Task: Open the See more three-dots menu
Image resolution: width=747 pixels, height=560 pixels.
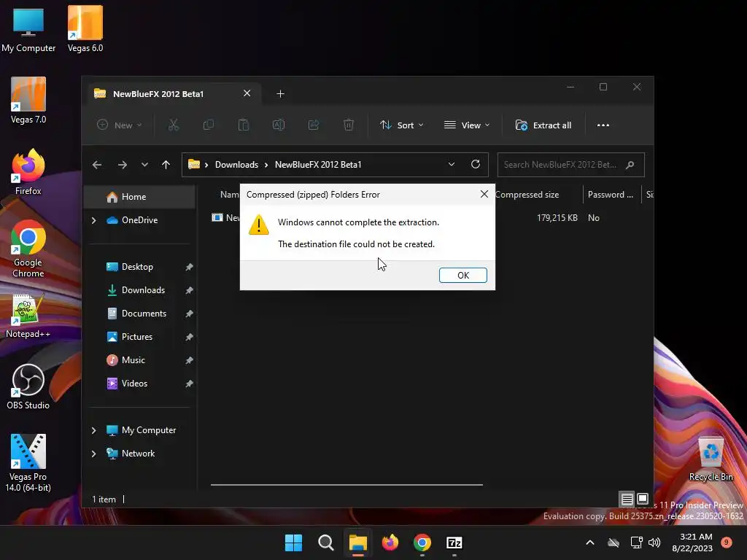Action: point(603,125)
